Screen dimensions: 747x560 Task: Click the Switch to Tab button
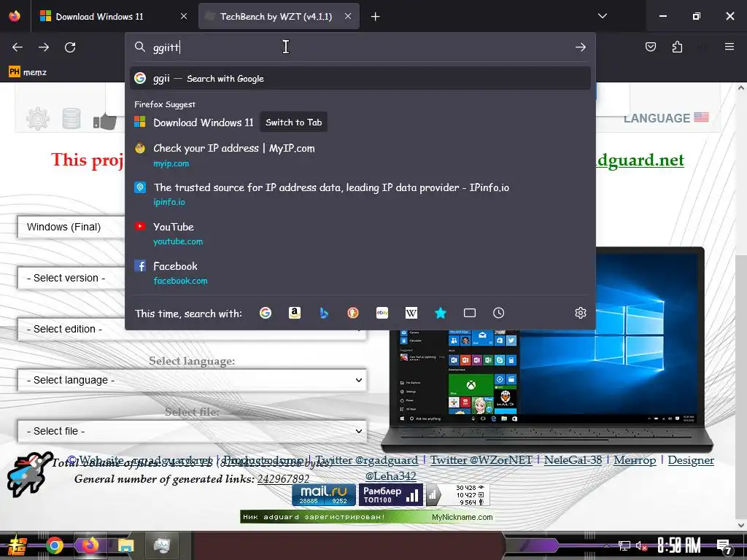(x=293, y=122)
